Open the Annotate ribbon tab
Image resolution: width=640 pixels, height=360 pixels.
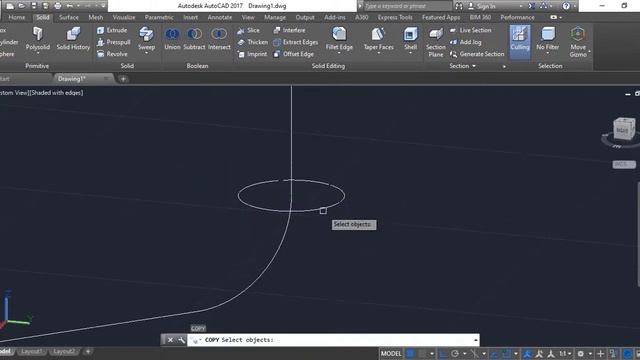coord(220,17)
